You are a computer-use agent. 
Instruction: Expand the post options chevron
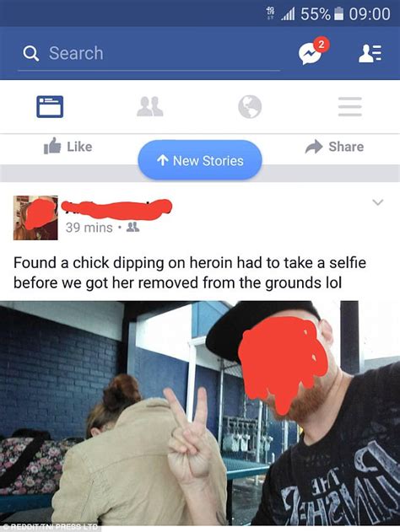tap(377, 202)
